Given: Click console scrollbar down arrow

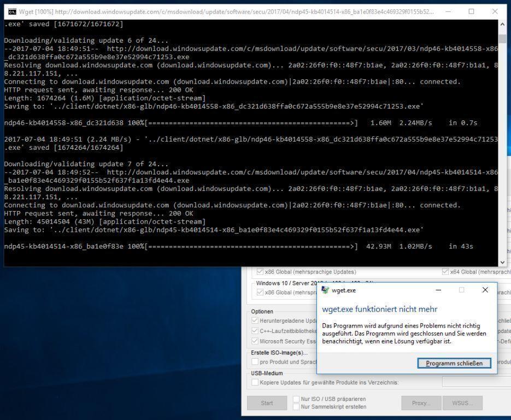Looking at the screenshot, I should tap(503, 262).
